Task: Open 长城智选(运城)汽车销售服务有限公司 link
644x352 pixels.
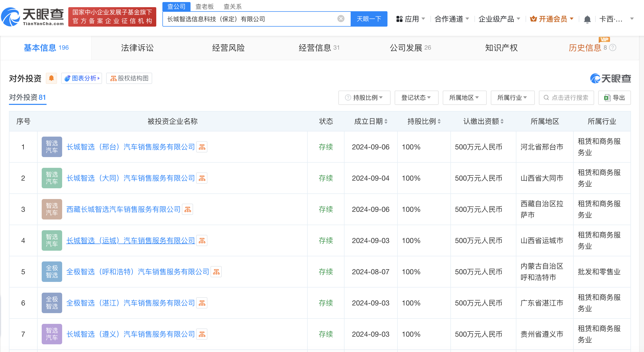Action: click(x=130, y=241)
